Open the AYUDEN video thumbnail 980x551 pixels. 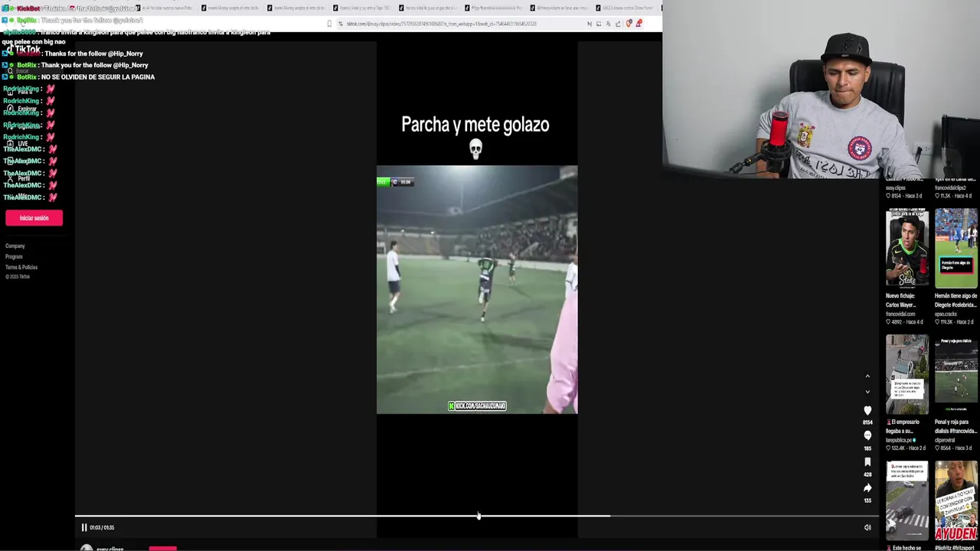pyautogui.click(x=955, y=500)
